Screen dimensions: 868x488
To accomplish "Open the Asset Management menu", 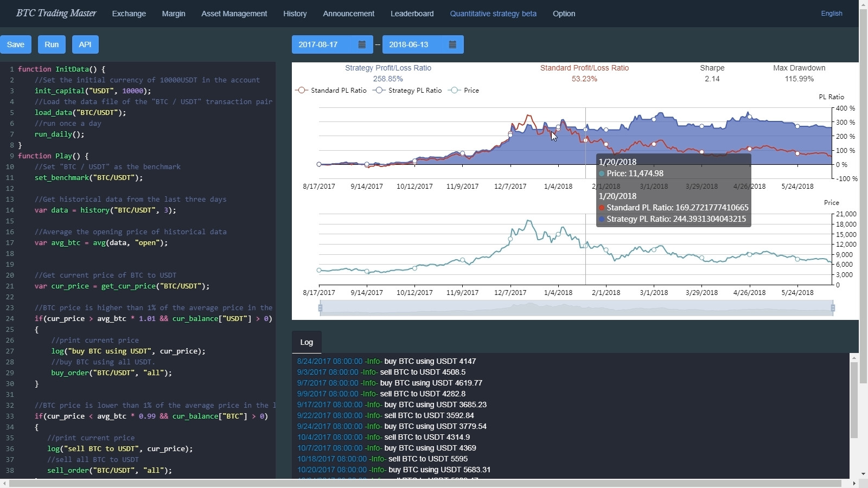I will click(x=234, y=14).
